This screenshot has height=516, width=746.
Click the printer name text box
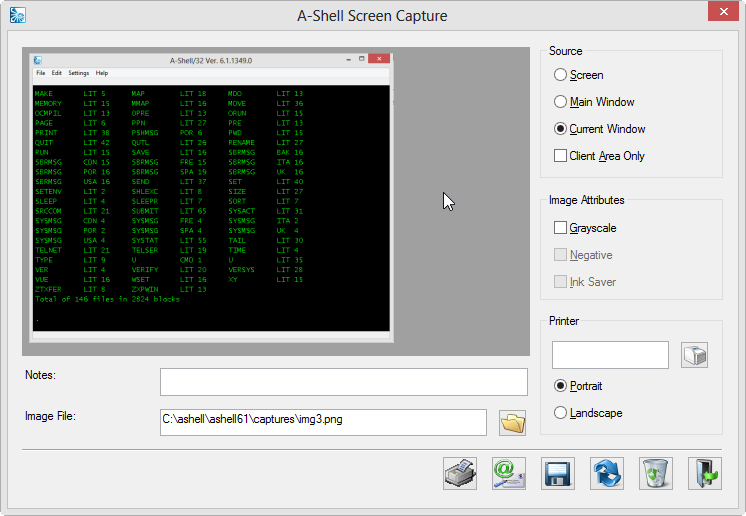pos(610,355)
